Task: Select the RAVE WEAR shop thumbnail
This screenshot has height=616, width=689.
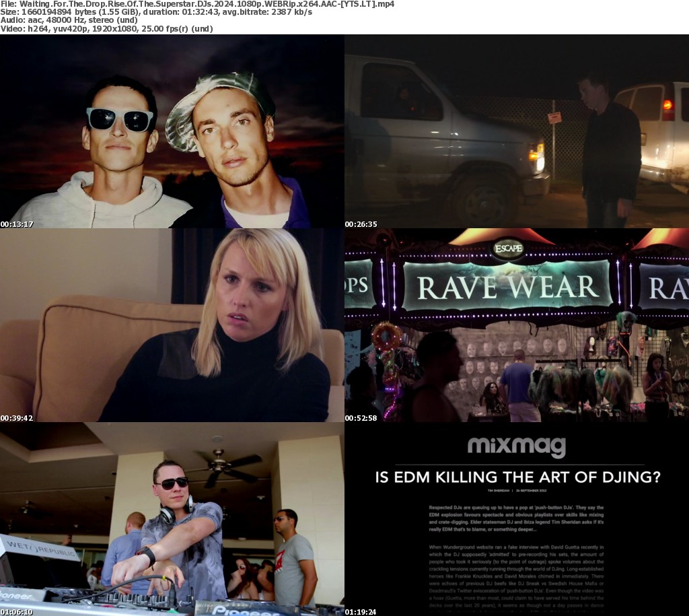Action: point(517,325)
